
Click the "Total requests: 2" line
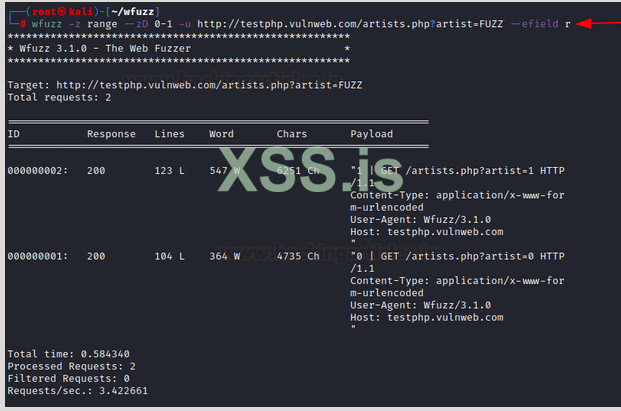click(59, 98)
